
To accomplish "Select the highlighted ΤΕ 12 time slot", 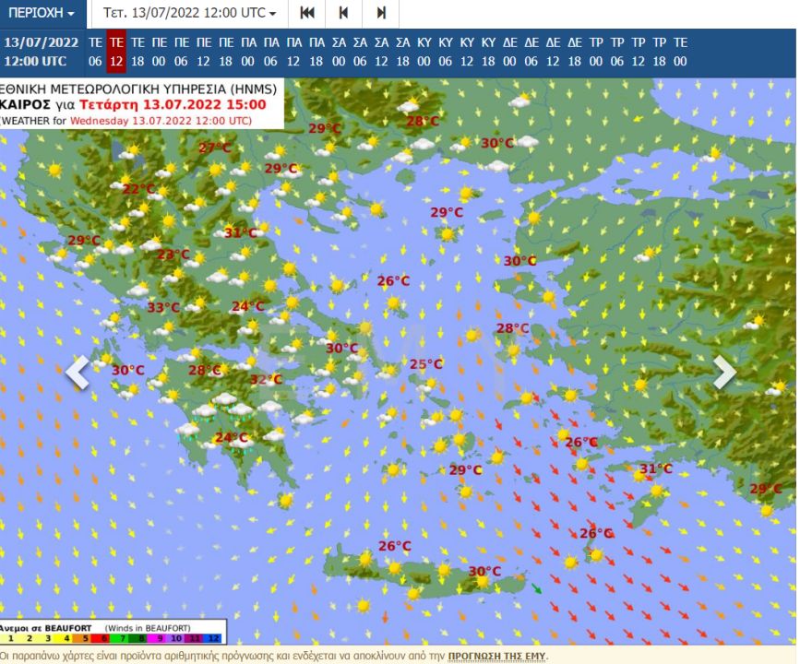I will pyautogui.click(x=116, y=52).
